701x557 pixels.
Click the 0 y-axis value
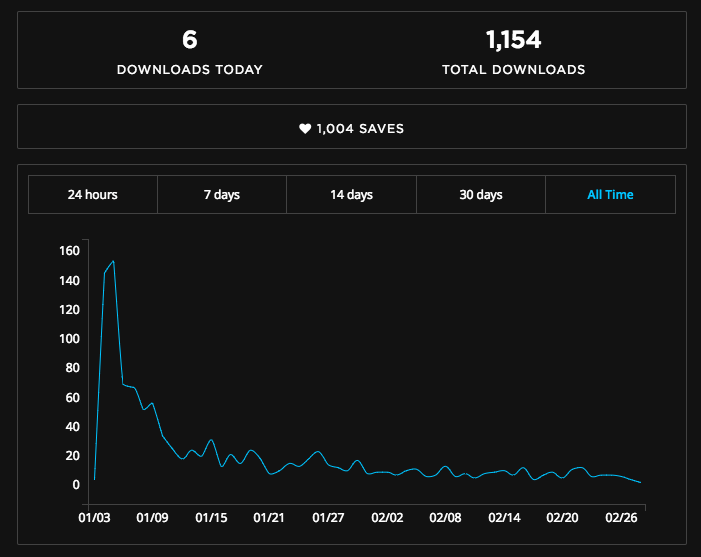tap(76, 485)
